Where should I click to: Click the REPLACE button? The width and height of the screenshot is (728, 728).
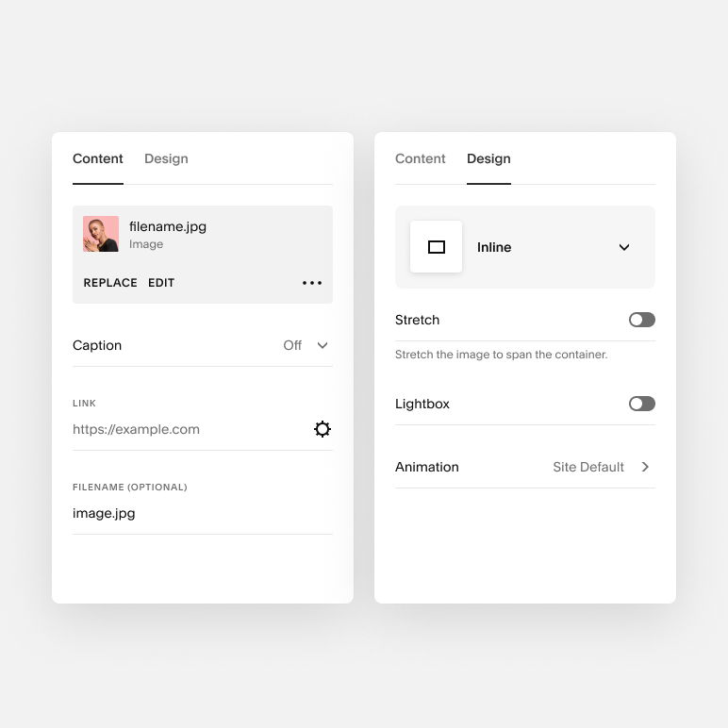point(110,283)
